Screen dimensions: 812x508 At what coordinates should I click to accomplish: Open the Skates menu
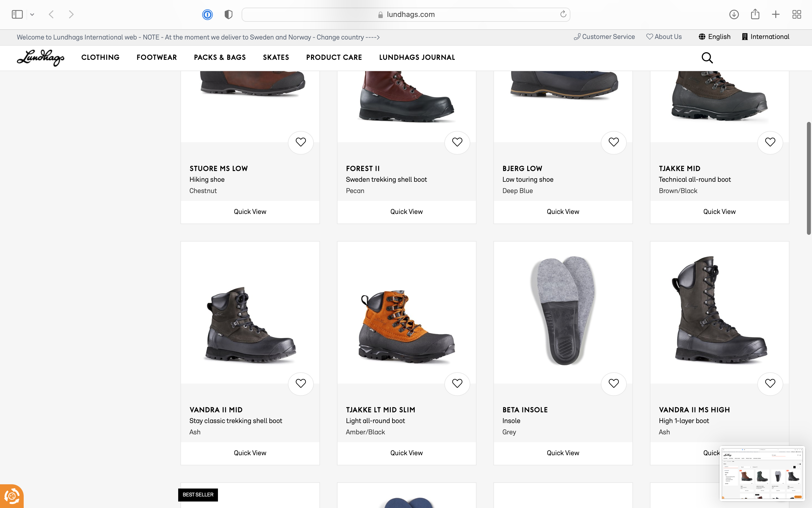pos(276,58)
